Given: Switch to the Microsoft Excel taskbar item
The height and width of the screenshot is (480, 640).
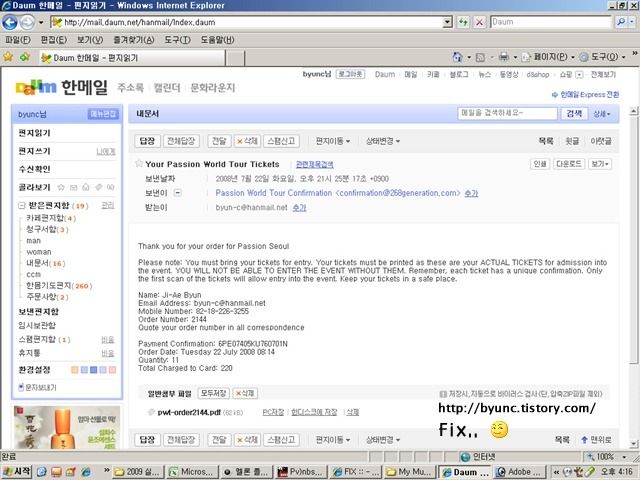Looking at the screenshot, I should click(x=193, y=472).
